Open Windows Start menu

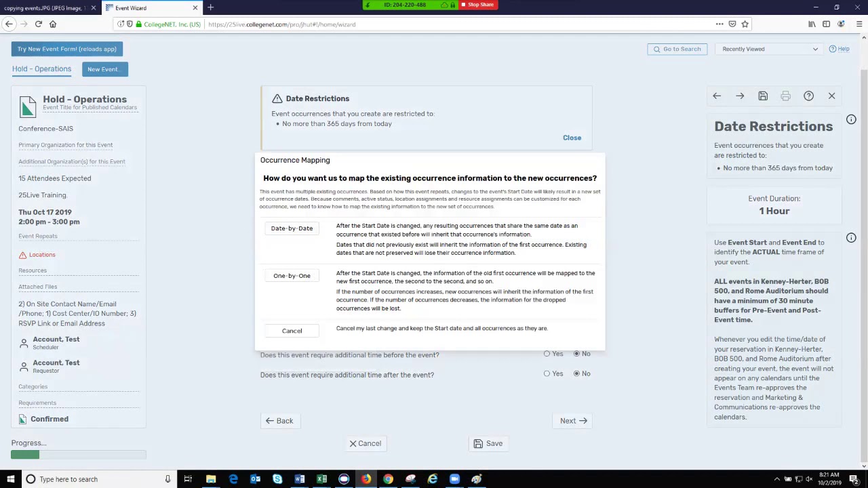[10, 479]
